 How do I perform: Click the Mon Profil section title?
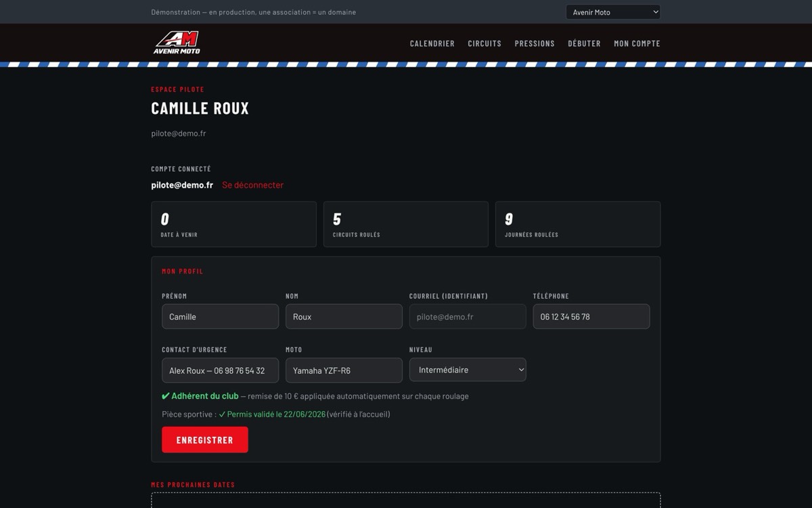click(x=183, y=271)
